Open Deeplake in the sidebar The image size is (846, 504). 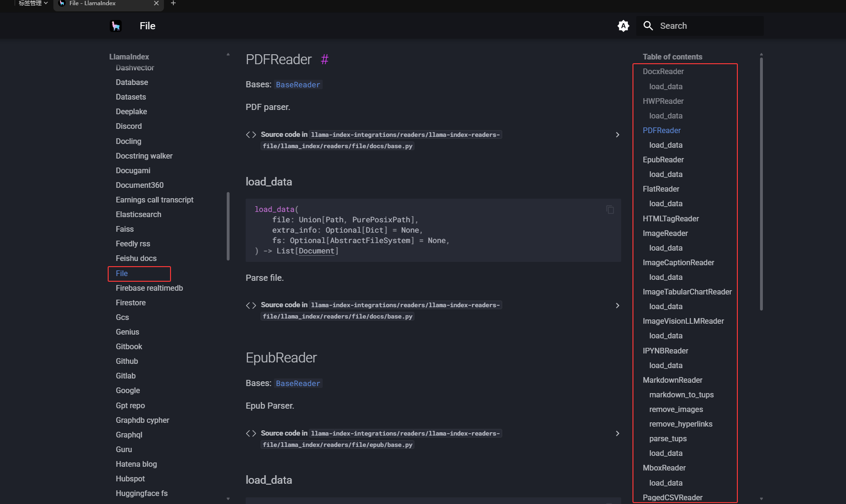(131, 111)
